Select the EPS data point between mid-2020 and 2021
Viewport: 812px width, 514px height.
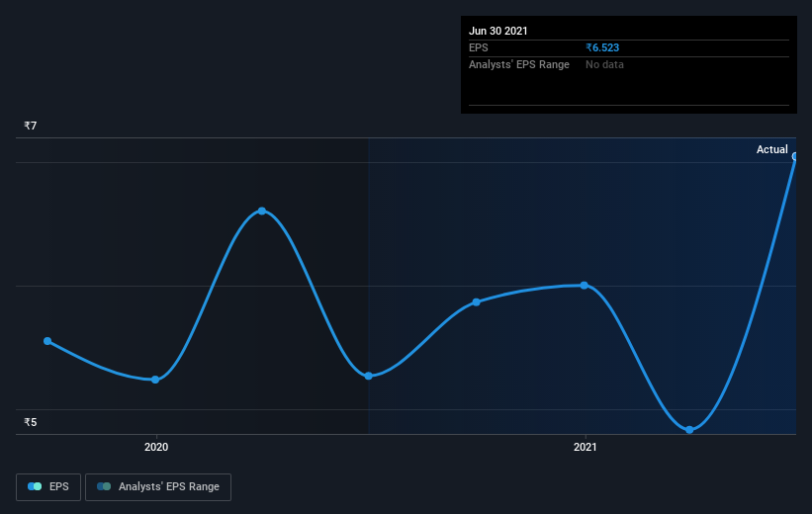coord(477,302)
